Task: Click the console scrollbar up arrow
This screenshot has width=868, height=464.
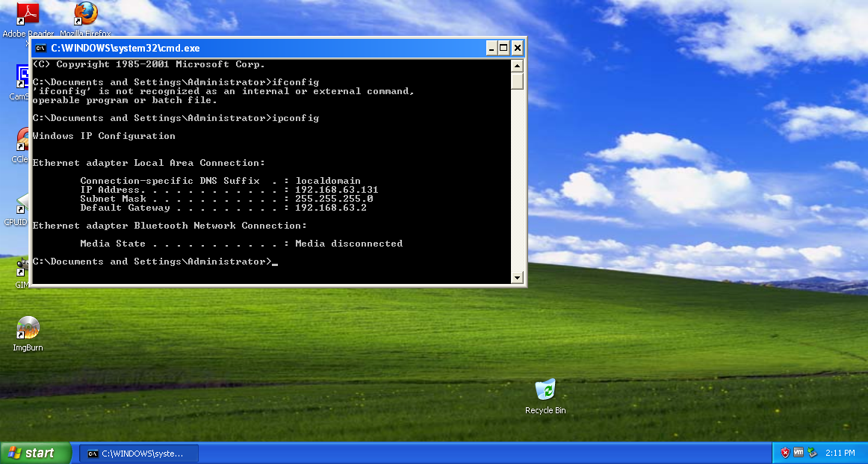Action: click(x=517, y=66)
